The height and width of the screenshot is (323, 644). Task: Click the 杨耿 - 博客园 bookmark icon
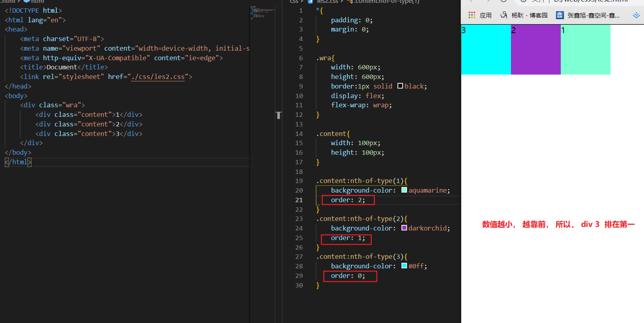coord(504,15)
